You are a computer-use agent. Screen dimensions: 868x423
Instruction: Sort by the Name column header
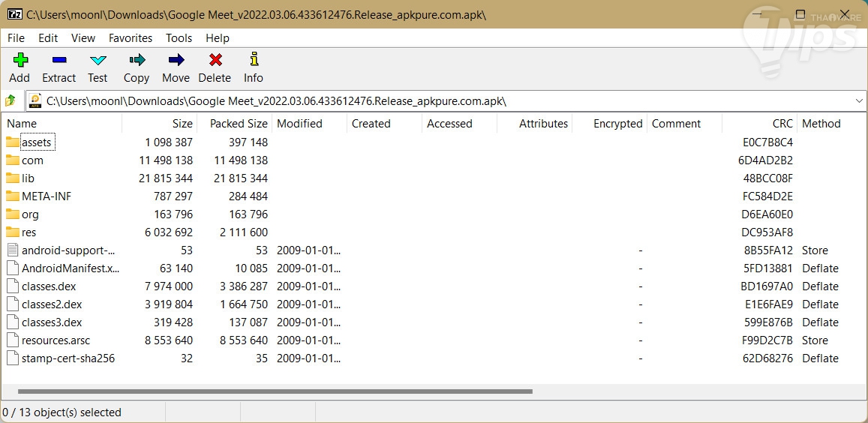point(62,124)
